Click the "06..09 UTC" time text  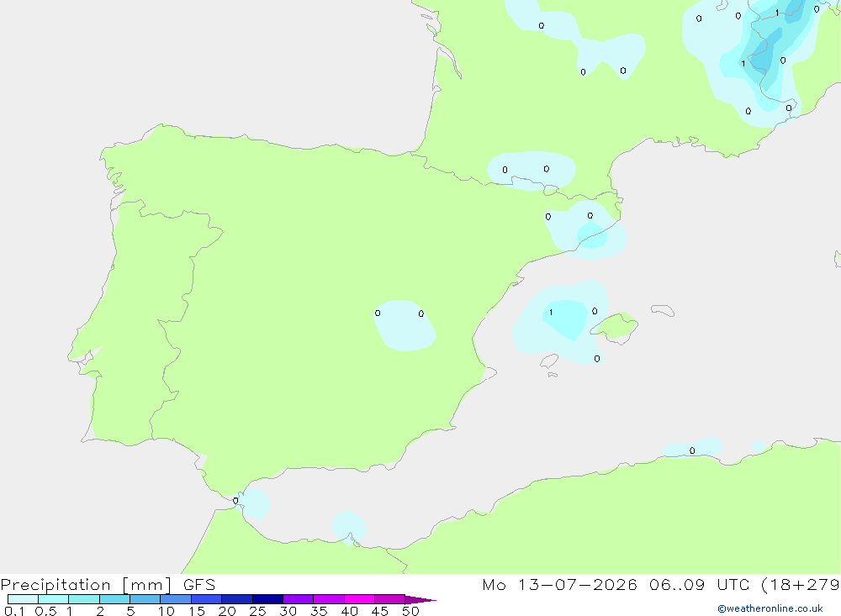click(699, 585)
